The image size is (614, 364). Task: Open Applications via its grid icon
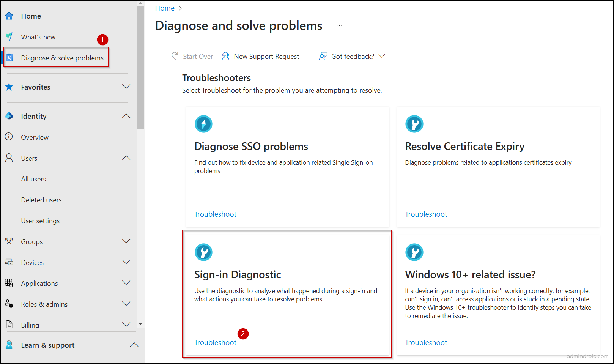pos(9,283)
